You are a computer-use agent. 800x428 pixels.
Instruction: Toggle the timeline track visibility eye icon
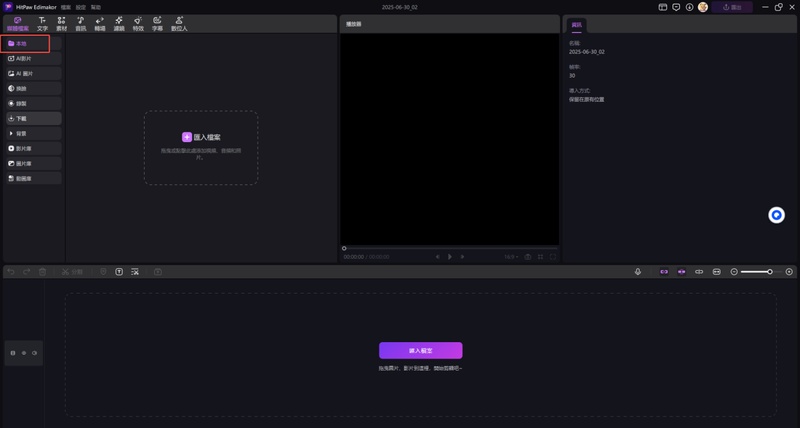(x=35, y=353)
